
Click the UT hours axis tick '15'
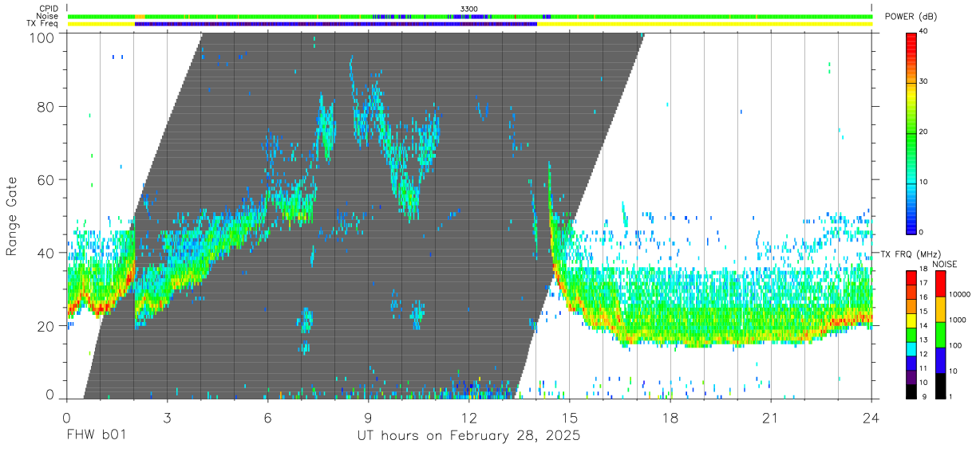[x=570, y=417]
